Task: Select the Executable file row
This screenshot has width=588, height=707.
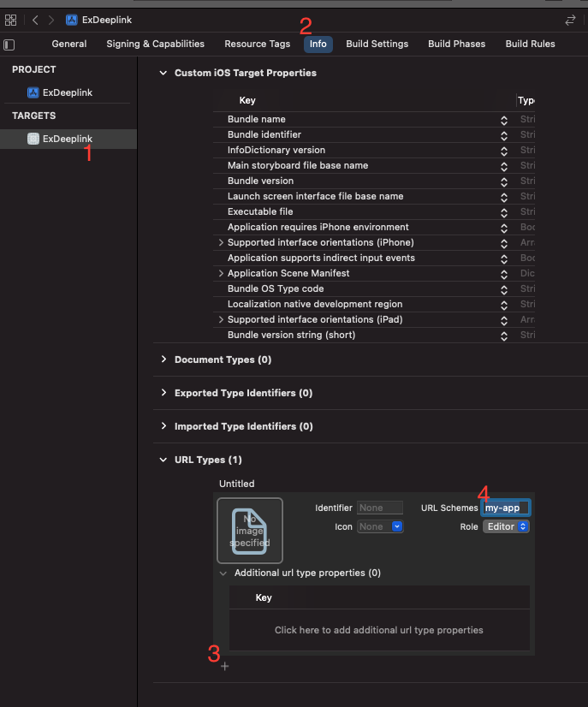Action: click(374, 212)
